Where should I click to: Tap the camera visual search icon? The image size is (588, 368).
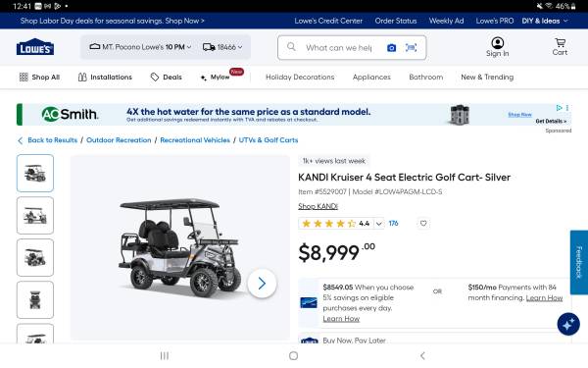[391, 48]
